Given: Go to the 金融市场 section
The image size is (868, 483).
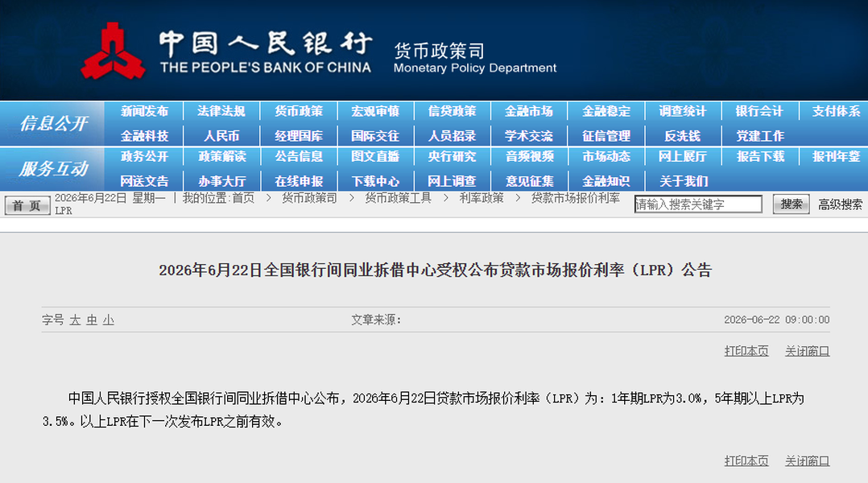Looking at the screenshot, I should [529, 111].
